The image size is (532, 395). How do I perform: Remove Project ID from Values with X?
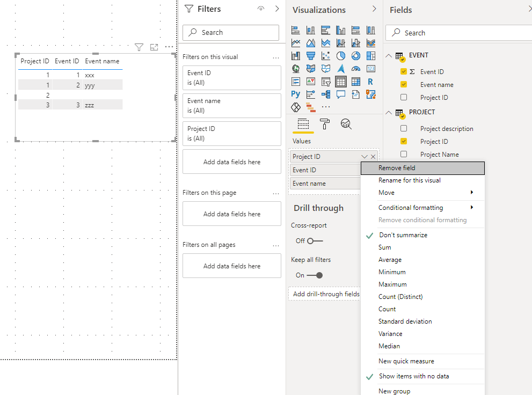click(x=373, y=157)
